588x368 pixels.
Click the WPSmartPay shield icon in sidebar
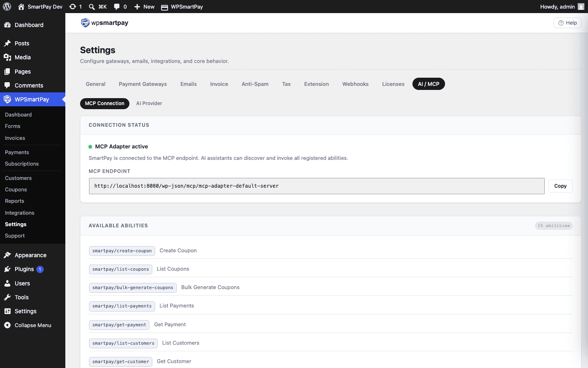[x=7, y=99]
